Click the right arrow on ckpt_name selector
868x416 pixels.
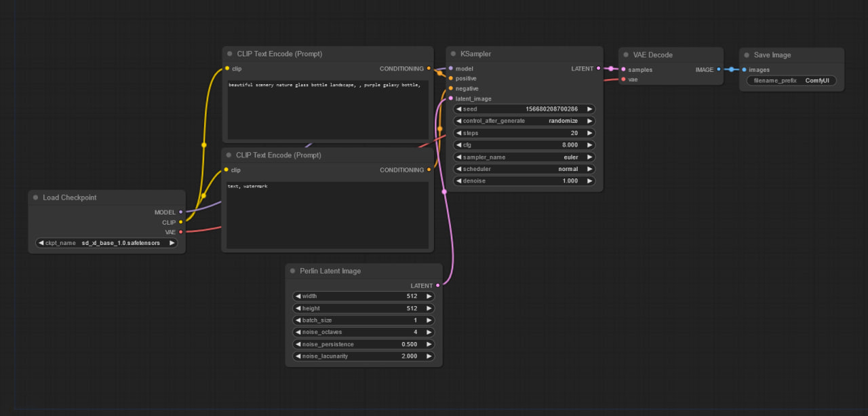click(x=172, y=243)
